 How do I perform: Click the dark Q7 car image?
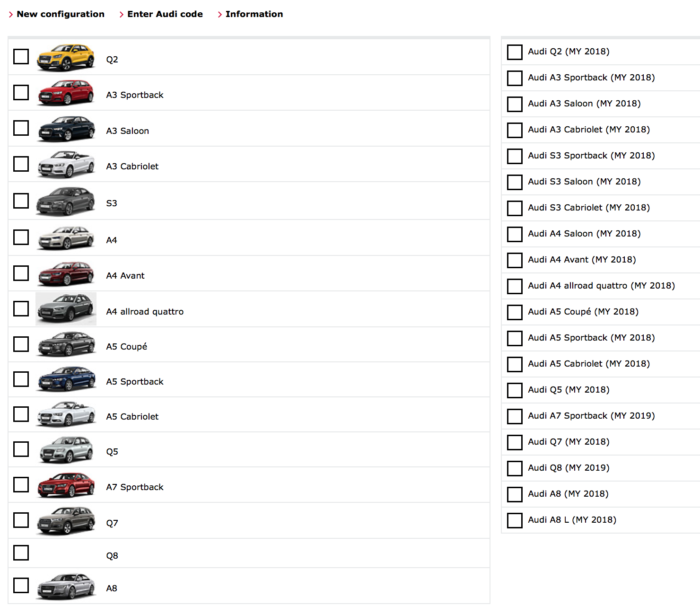tap(66, 520)
